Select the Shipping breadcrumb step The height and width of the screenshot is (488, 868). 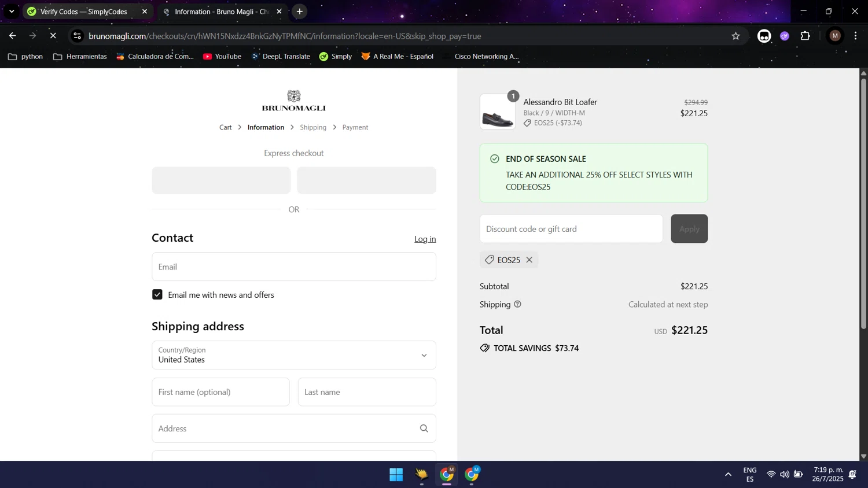tap(313, 127)
